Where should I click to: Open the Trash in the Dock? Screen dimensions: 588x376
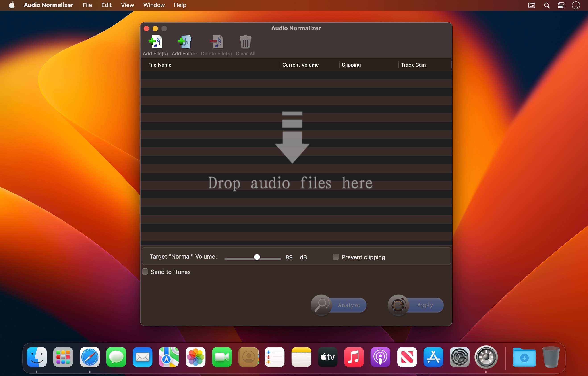click(x=551, y=357)
